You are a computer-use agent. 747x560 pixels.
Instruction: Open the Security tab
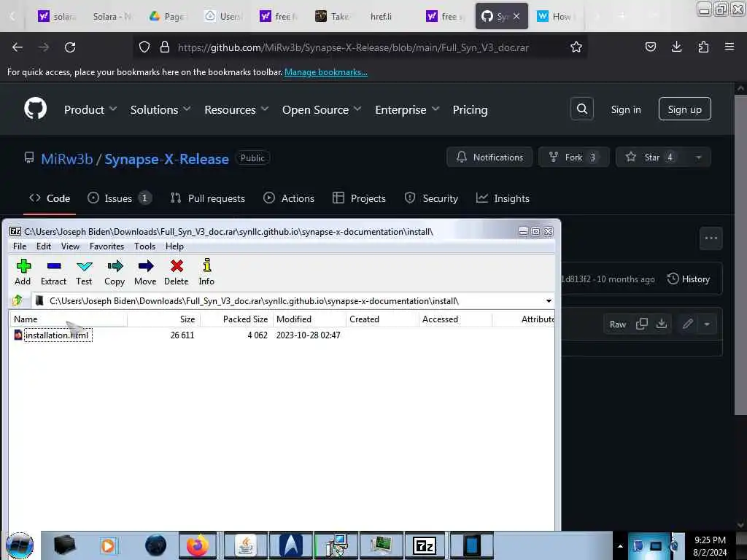tap(431, 198)
